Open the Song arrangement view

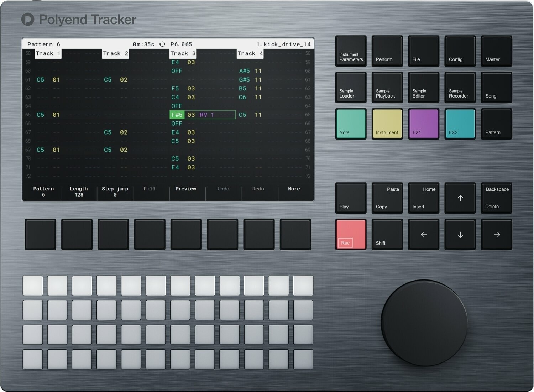click(496, 87)
